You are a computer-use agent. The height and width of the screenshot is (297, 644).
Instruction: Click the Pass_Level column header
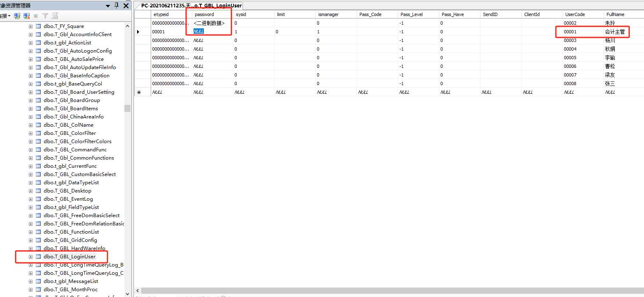[x=418, y=14]
